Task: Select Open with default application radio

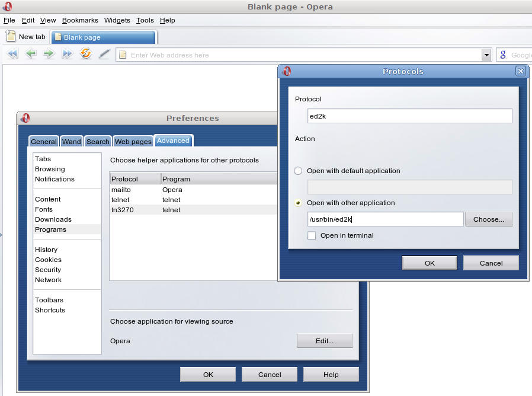Action: (299, 171)
